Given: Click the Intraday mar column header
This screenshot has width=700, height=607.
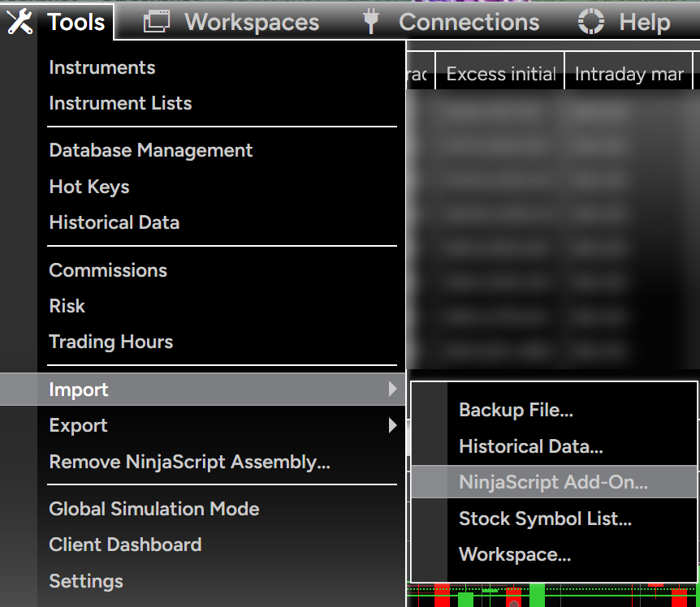Looking at the screenshot, I should (629, 71).
